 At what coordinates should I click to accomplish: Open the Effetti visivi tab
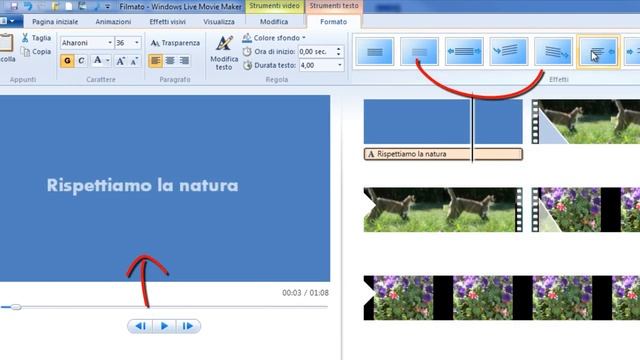167,22
